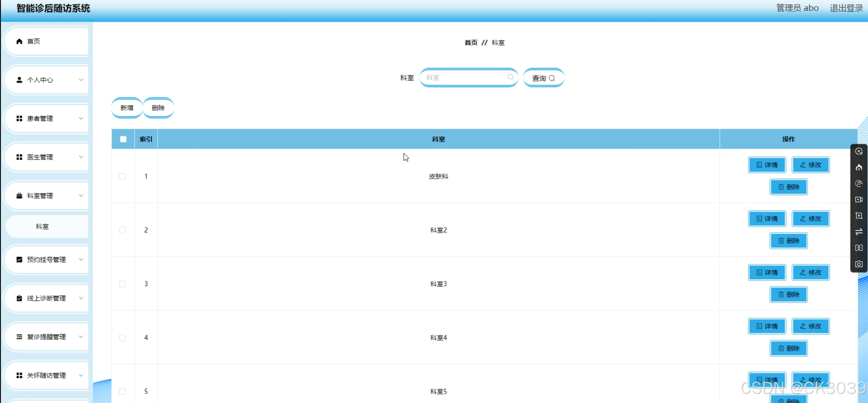The height and width of the screenshot is (403, 868).
Task: Open the 预约挂号管理 menu label
Action: coord(46,260)
